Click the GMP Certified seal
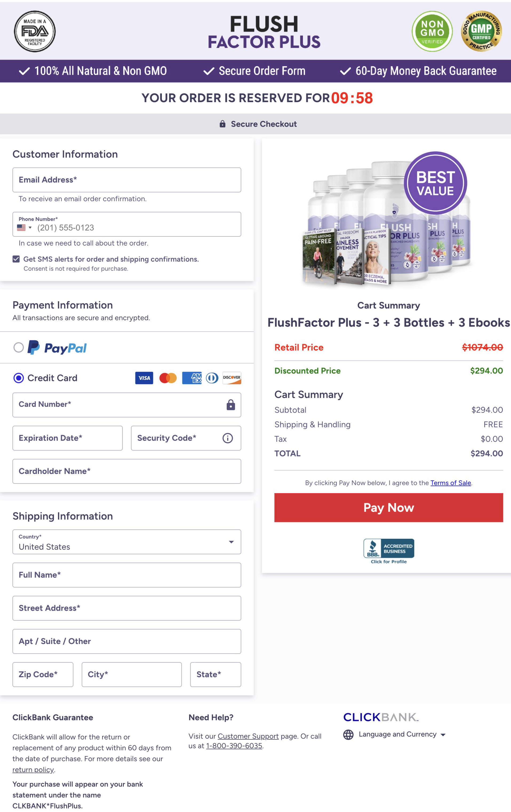The height and width of the screenshot is (812, 511). point(481,32)
